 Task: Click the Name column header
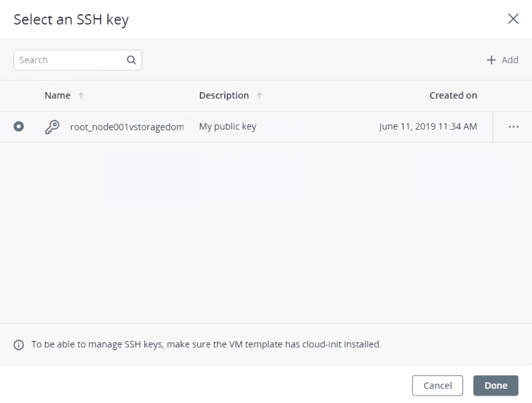coord(58,95)
